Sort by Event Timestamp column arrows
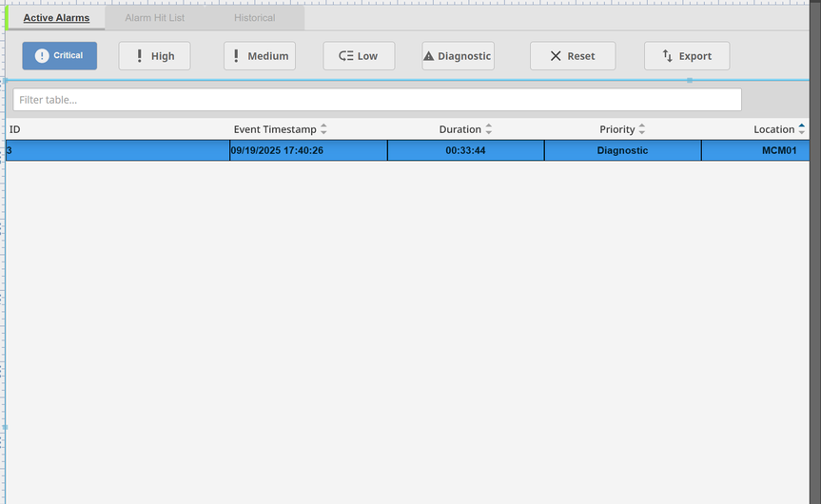The height and width of the screenshot is (504, 821). pos(323,129)
